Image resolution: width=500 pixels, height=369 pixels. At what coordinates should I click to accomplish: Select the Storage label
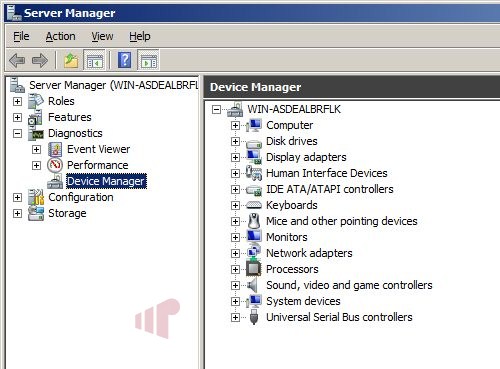pyautogui.click(x=67, y=213)
